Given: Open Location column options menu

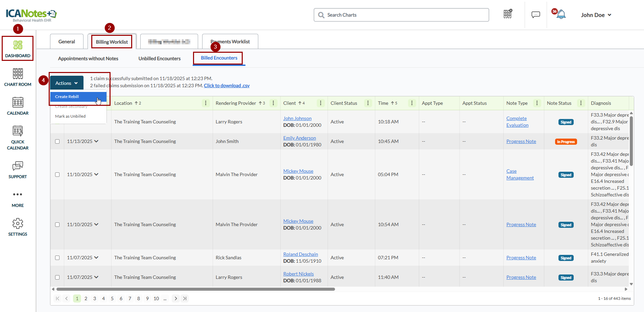Looking at the screenshot, I should (206, 103).
